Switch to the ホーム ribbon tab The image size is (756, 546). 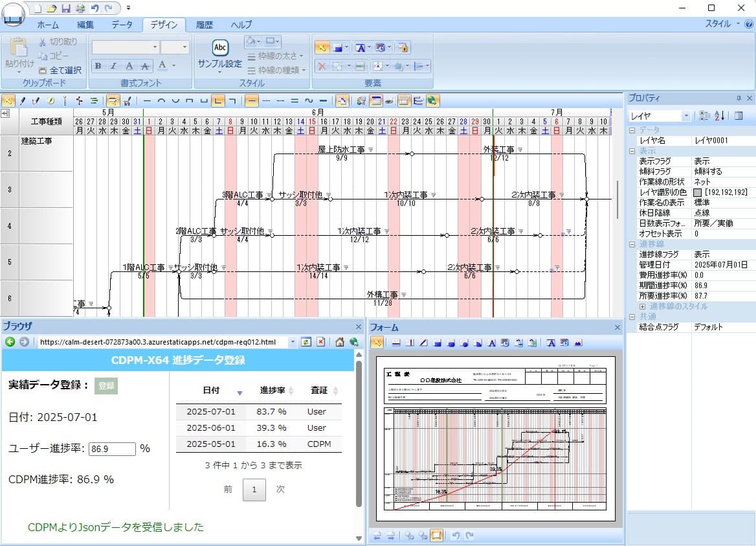tap(48, 25)
